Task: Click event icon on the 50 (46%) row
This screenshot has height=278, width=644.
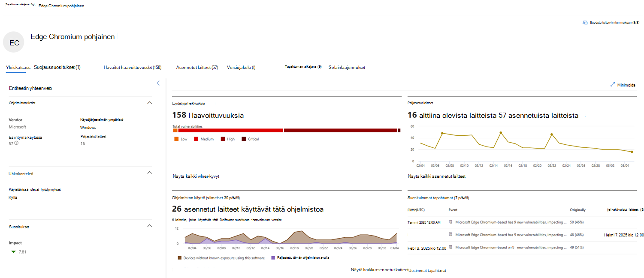Action: (450, 222)
